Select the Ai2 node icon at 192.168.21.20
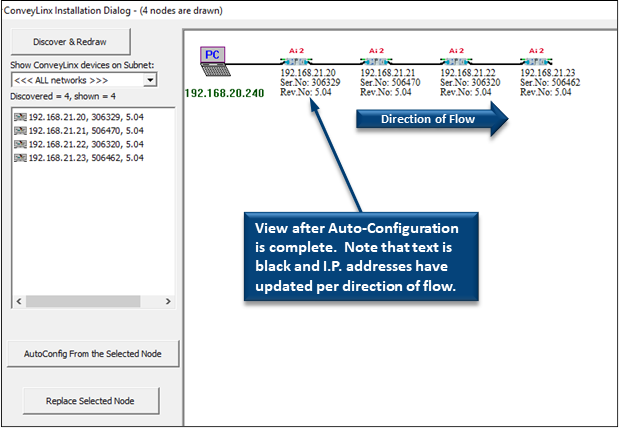Image resolution: width=619 pixels, height=428 pixels. point(296,61)
